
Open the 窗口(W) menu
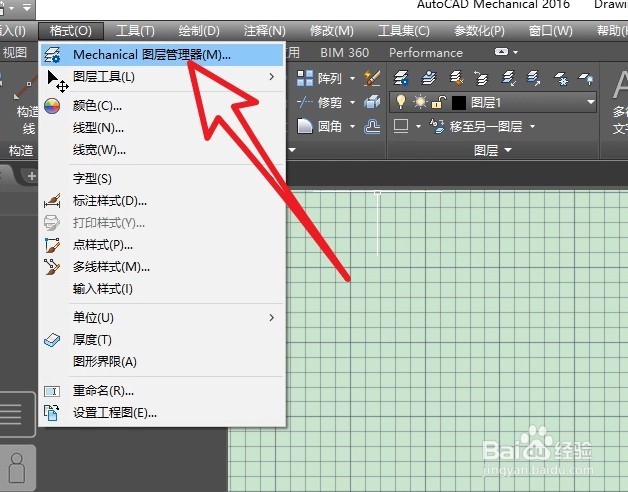tap(551, 31)
